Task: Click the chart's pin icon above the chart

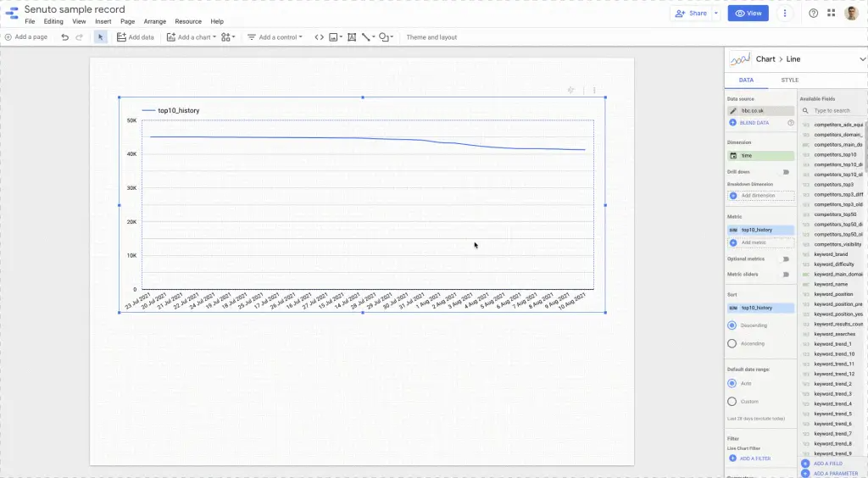Action: point(570,90)
